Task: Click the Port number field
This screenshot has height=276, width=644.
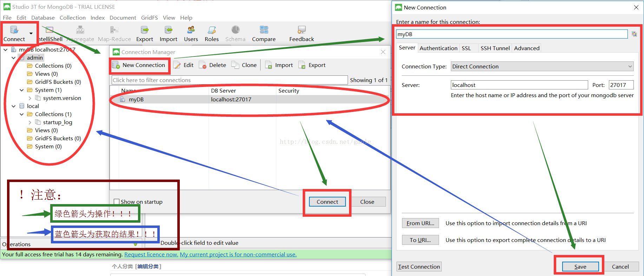Action: (x=621, y=85)
